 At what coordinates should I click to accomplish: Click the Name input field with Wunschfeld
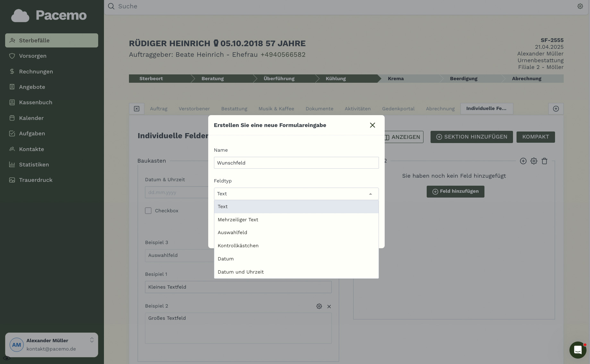[296, 163]
